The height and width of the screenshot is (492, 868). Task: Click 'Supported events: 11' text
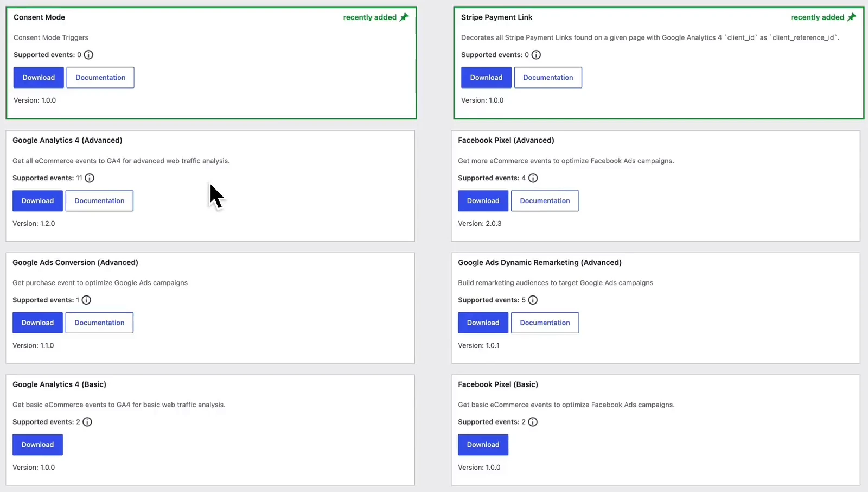(47, 178)
